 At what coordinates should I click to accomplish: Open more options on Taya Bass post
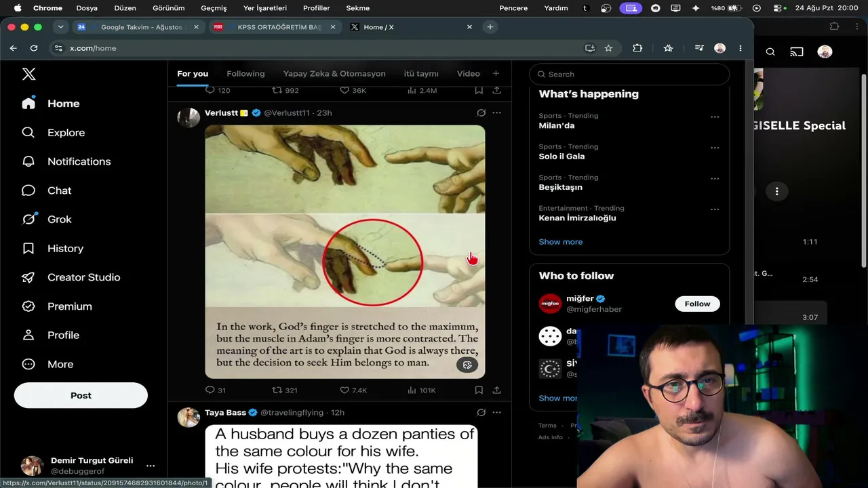click(x=496, y=412)
